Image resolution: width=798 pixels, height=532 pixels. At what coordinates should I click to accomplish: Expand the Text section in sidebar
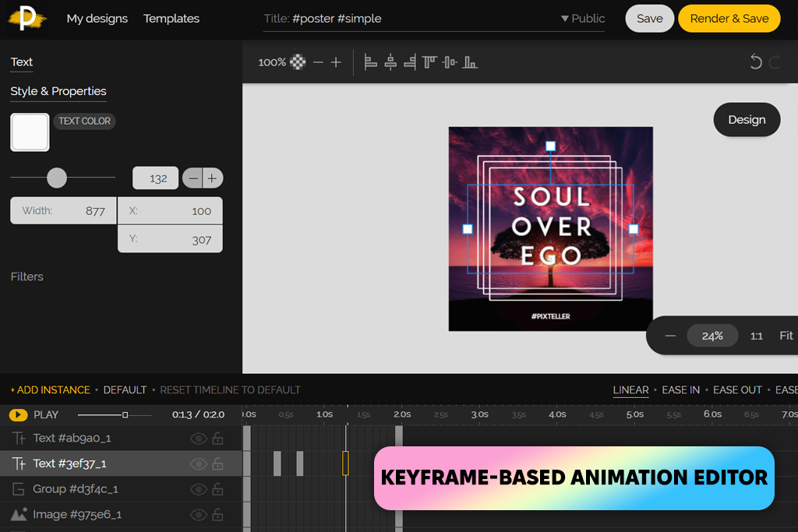tap(22, 62)
